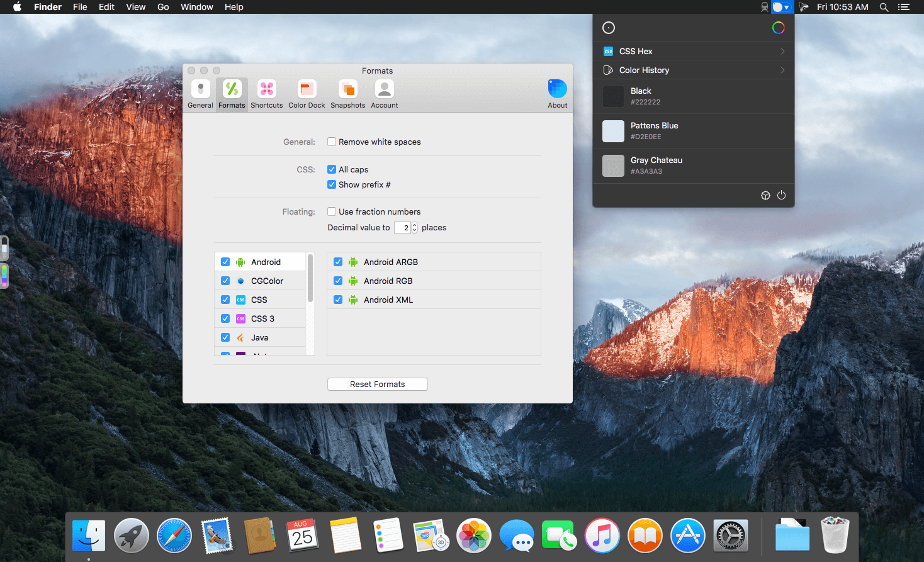Image resolution: width=924 pixels, height=562 pixels.
Task: Select CGColor in the format list
Action: tap(267, 281)
